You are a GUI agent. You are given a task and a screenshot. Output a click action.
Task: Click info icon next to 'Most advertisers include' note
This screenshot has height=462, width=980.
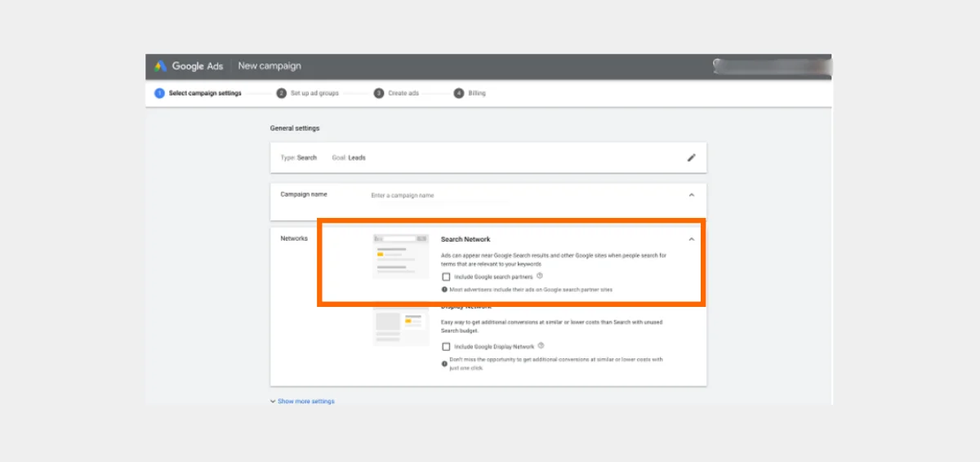[x=444, y=289]
